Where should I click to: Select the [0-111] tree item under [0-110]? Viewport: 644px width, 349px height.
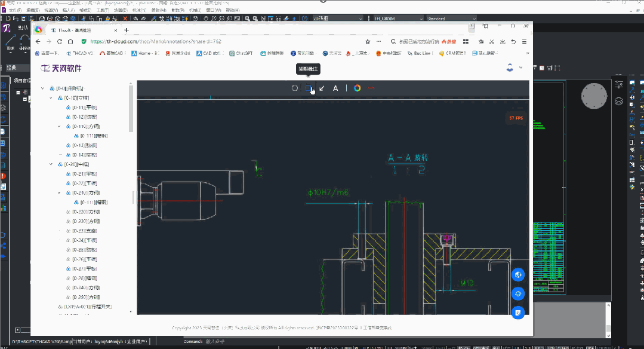[x=94, y=136]
